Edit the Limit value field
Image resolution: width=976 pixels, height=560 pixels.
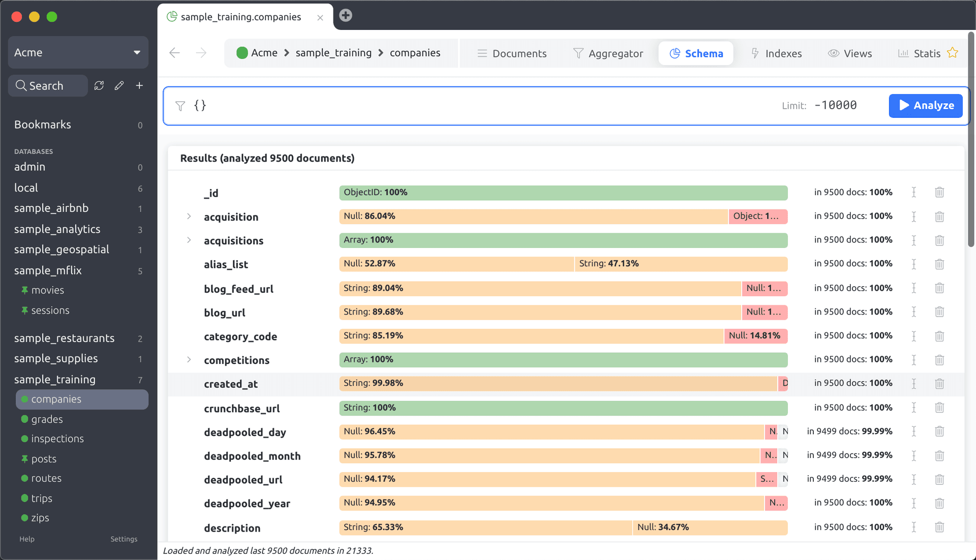(835, 105)
